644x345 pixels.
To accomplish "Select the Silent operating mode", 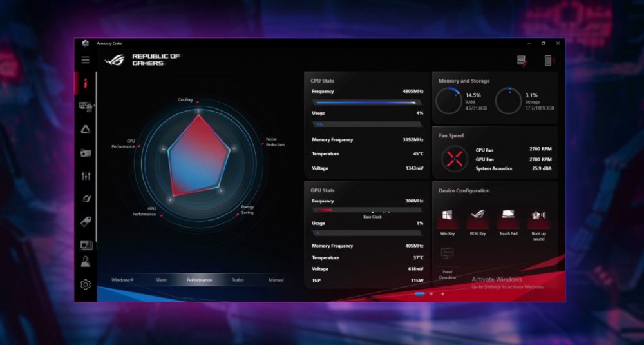I will [161, 280].
